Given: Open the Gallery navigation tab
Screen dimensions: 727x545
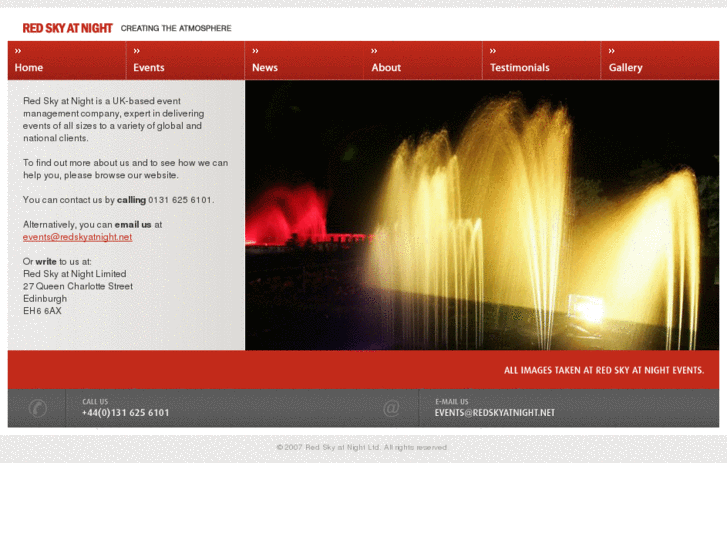Looking at the screenshot, I should click(660, 60).
